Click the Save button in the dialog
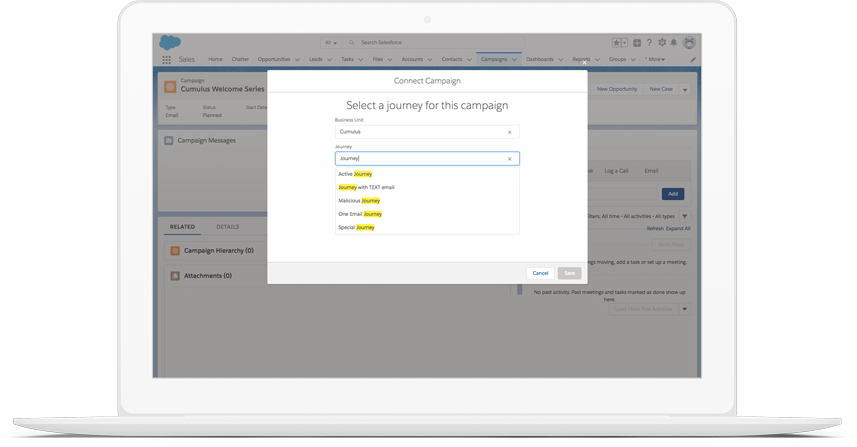The image size is (857, 447). click(x=570, y=273)
